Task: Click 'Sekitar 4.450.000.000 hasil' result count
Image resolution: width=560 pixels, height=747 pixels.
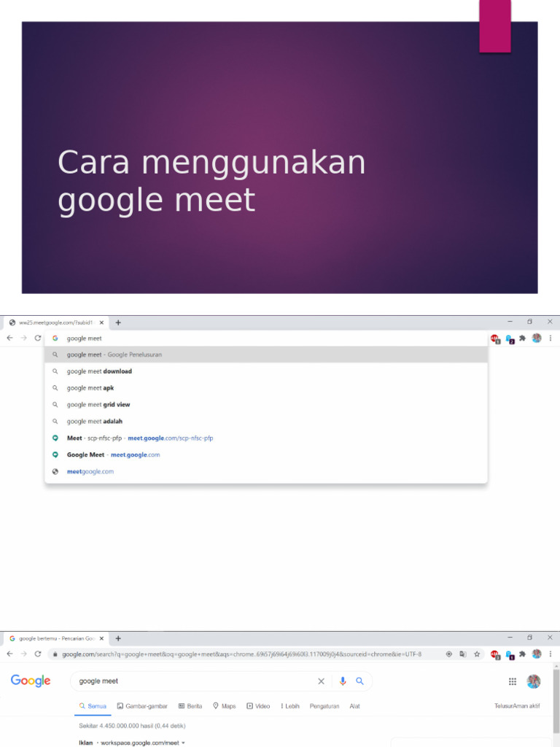Action: coord(133,726)
